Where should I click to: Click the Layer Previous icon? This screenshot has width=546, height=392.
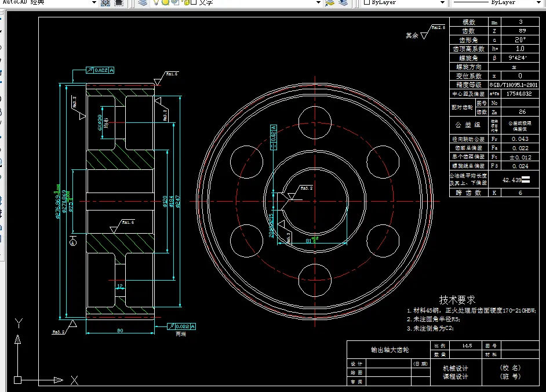(343, 3)
